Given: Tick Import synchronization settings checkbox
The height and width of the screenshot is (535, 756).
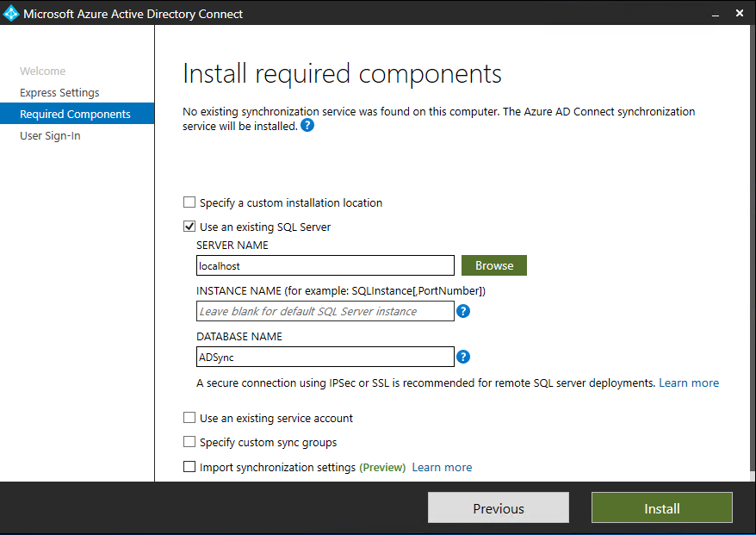Looking at the screenshot, I should (189, 466).
